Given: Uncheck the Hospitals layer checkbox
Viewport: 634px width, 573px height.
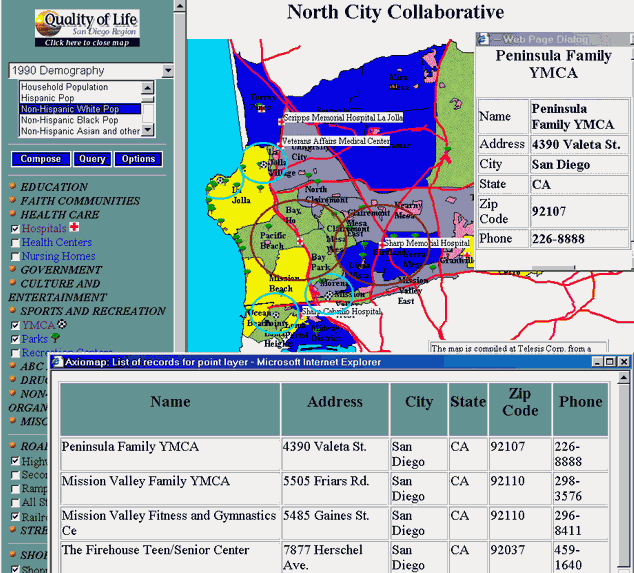Looking at the screenshot, I should (x=14, y=229).
